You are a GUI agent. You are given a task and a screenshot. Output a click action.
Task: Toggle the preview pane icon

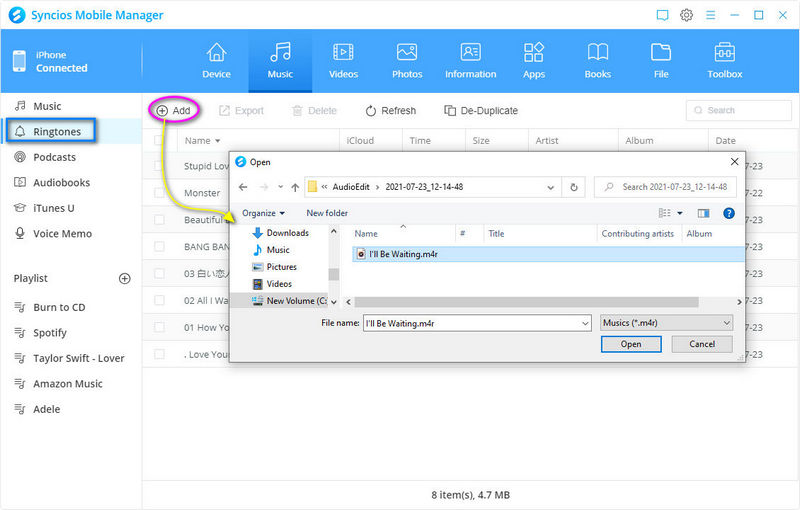704,213
